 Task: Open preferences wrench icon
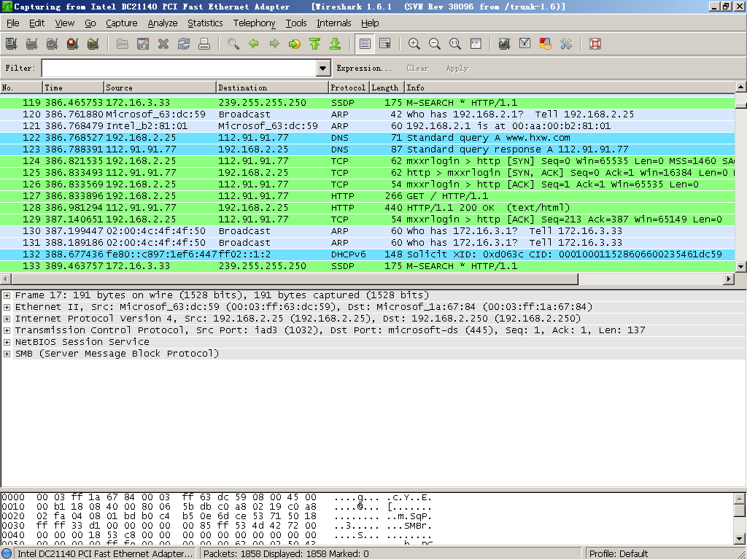[x=566, y=44]
